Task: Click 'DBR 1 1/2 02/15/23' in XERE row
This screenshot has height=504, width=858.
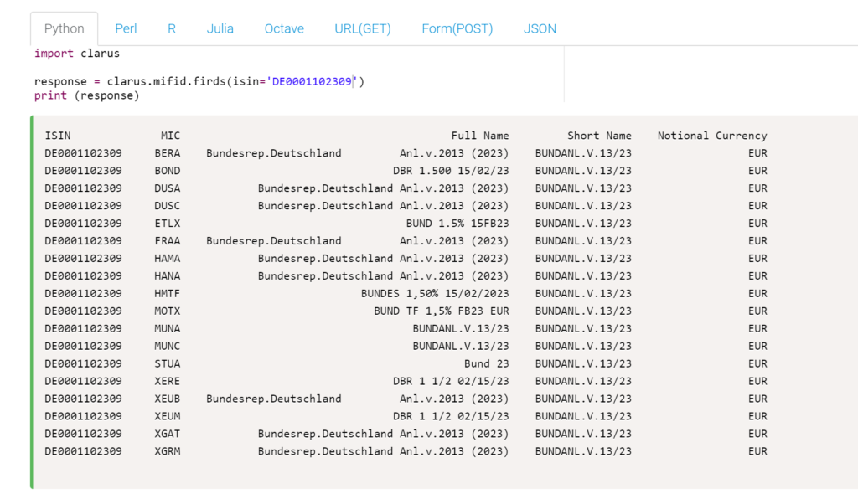Action: click(x=451, y=381)
